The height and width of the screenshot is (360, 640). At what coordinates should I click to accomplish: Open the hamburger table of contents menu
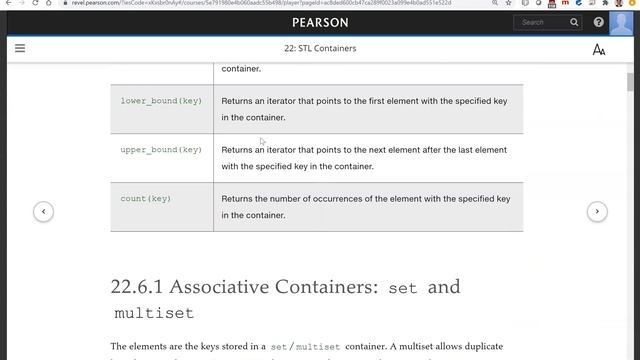[x=20, y=48]
